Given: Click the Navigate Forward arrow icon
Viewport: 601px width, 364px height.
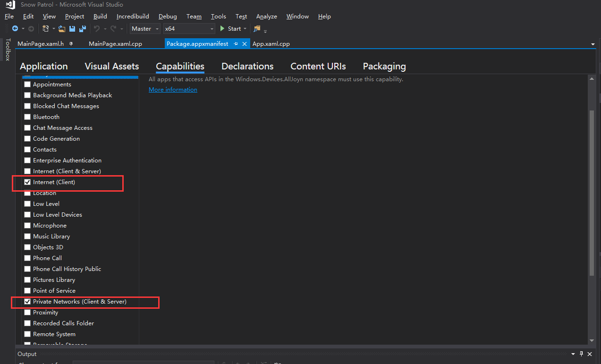Looking at the screenshot, I should 30,28.
